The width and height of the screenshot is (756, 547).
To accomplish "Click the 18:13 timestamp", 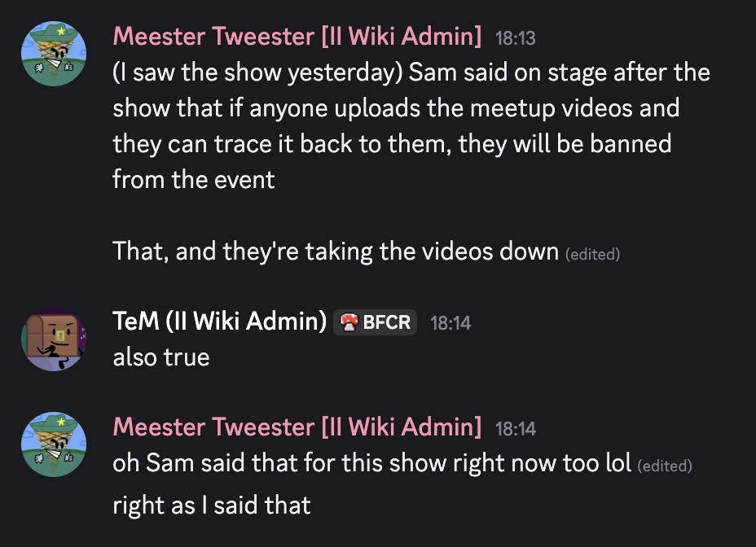I will (x=516, y=38).
